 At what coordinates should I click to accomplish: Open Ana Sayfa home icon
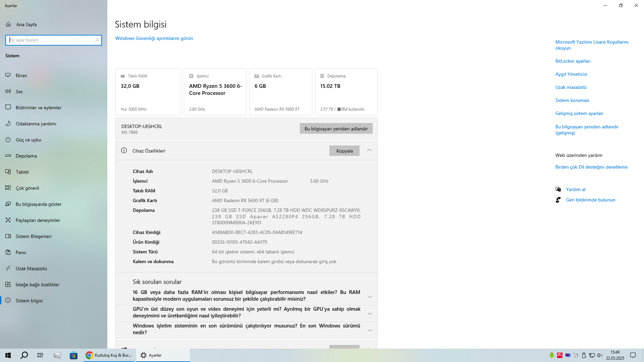click(8, 24)
